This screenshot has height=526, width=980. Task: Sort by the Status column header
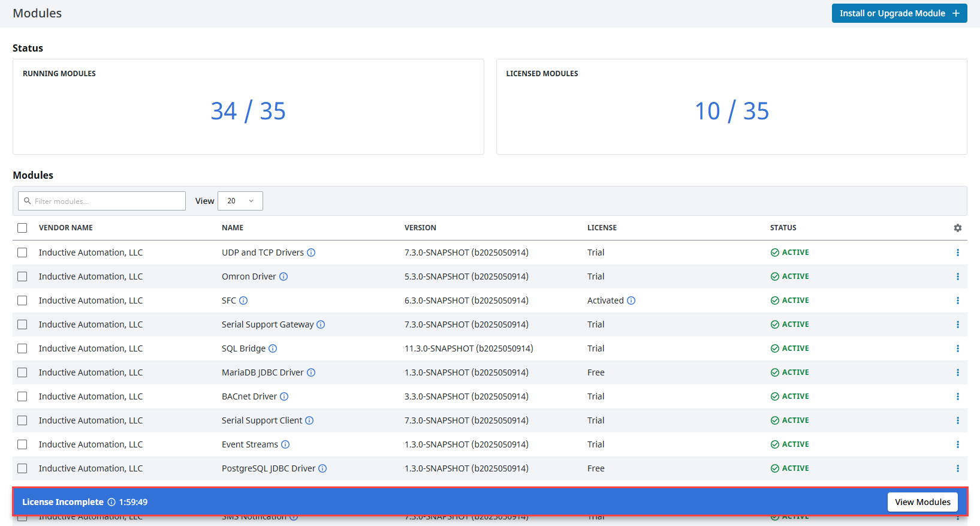coord(783,228)
